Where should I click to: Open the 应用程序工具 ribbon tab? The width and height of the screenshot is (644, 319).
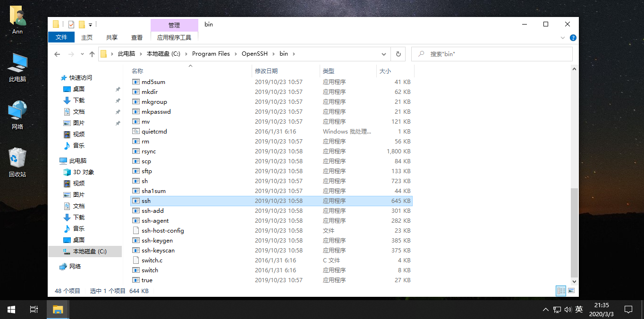[x=174, y=37]
